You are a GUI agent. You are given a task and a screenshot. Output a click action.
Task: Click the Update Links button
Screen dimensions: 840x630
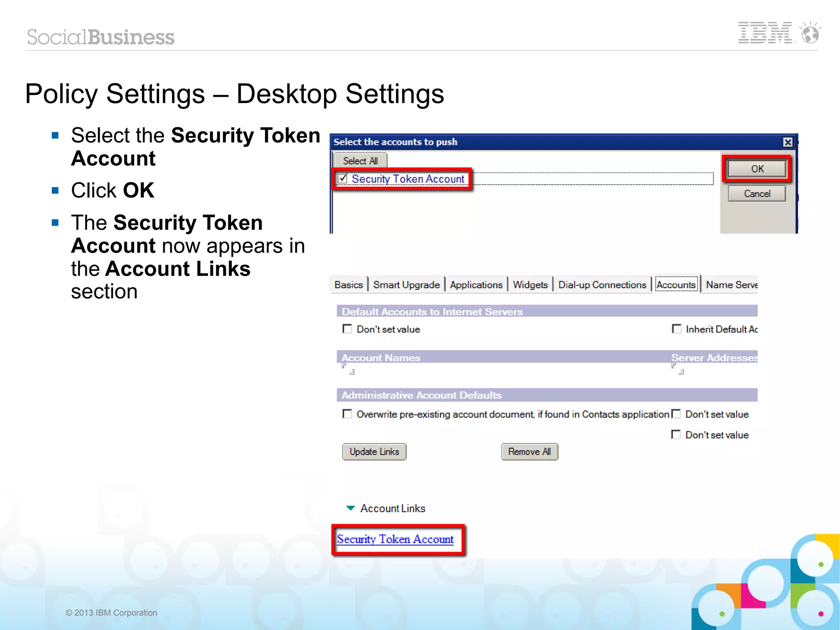374,452
